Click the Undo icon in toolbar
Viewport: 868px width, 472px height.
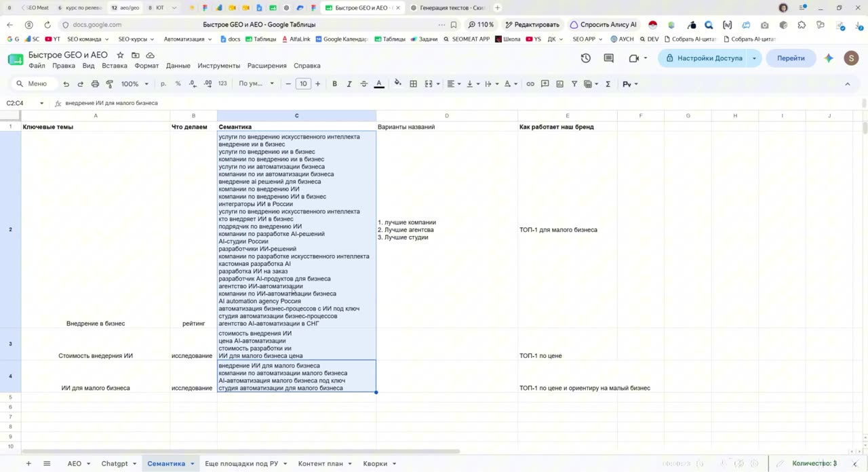click(66, 84)
